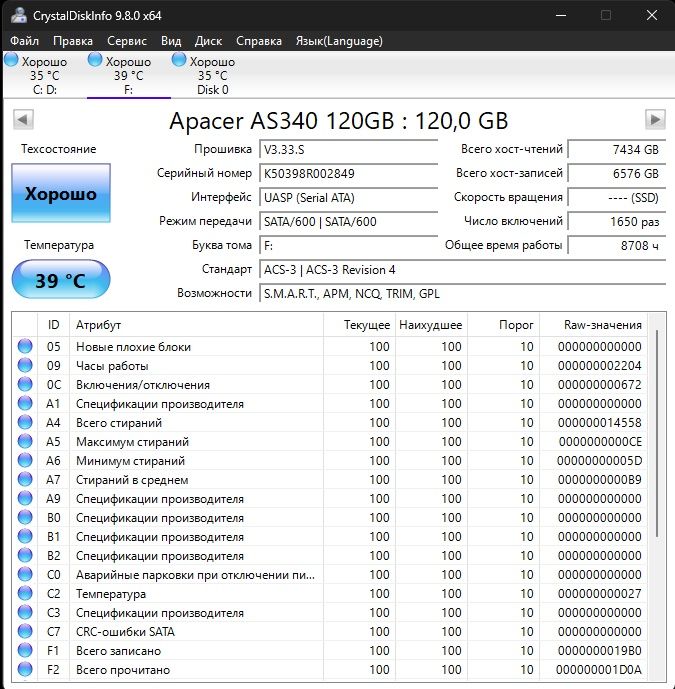Select the C: D: disk tab
Viewport: 675px width, 689px height.
point(45,75)
